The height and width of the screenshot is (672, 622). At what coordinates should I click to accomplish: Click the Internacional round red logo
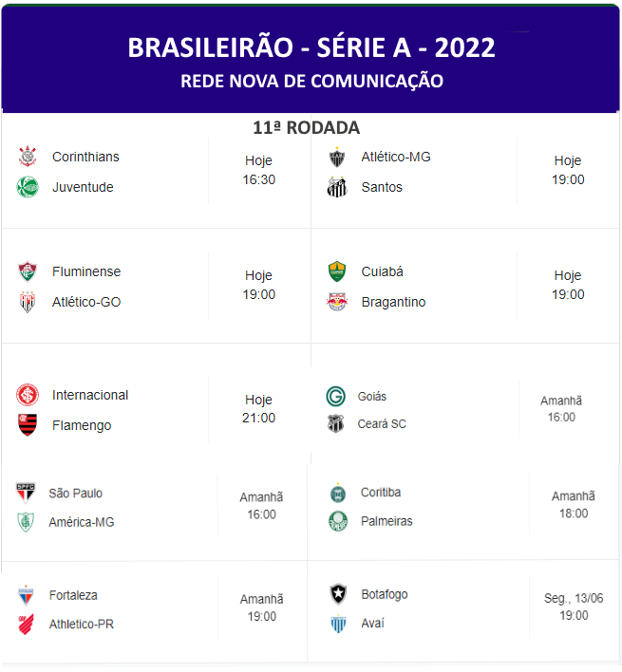[28, 395]
